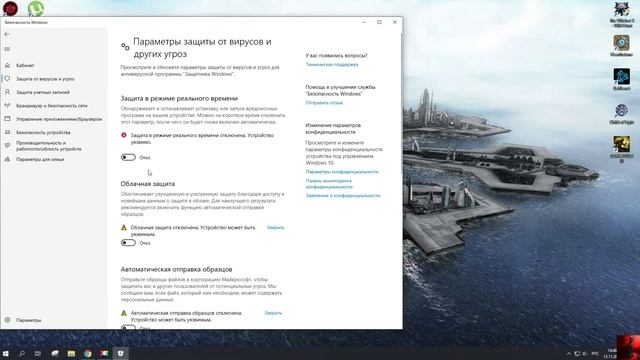Open the yellow folder icon on taskbar
Screen dimensions: 640x360
pyautogui.click(x=71, y=353)
